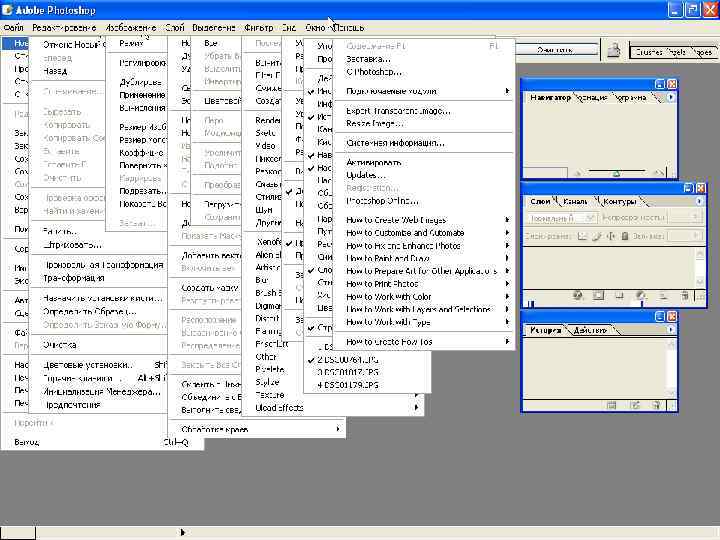Create new snapshot icon in History panel
This screenshot has width=720, height=540.
pos(635,405)
